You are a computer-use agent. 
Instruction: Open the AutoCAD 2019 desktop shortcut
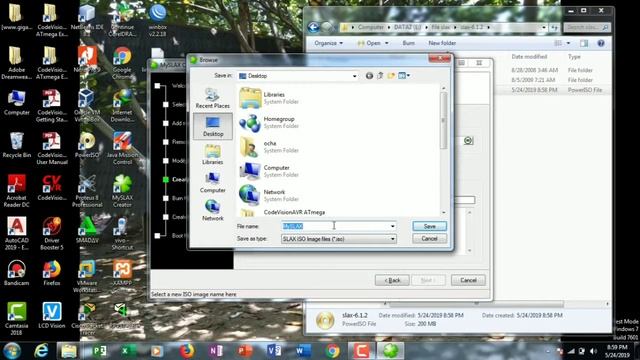[x=16, y=233]
